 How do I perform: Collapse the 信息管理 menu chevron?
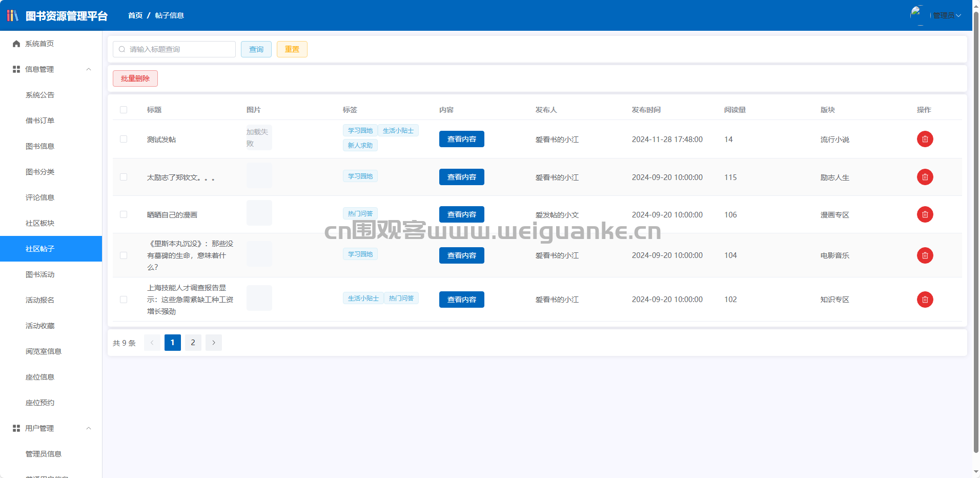(x=89, y=69)
